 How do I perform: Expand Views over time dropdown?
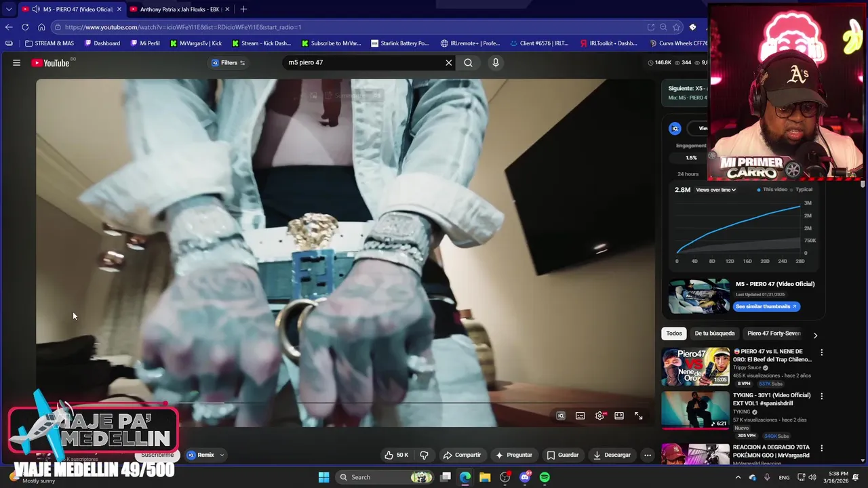[715, 190]
